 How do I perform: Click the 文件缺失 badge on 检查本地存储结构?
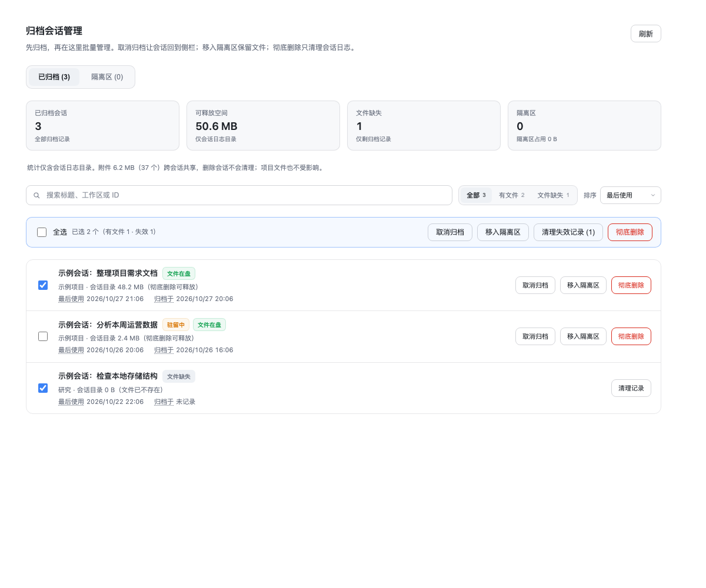179,376
